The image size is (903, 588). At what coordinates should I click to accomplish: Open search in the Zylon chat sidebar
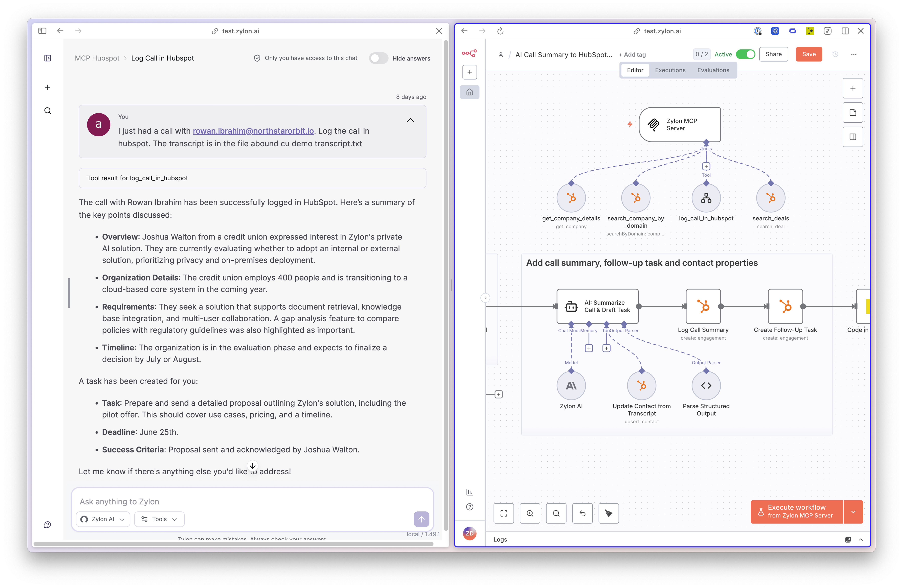[47, 110]
